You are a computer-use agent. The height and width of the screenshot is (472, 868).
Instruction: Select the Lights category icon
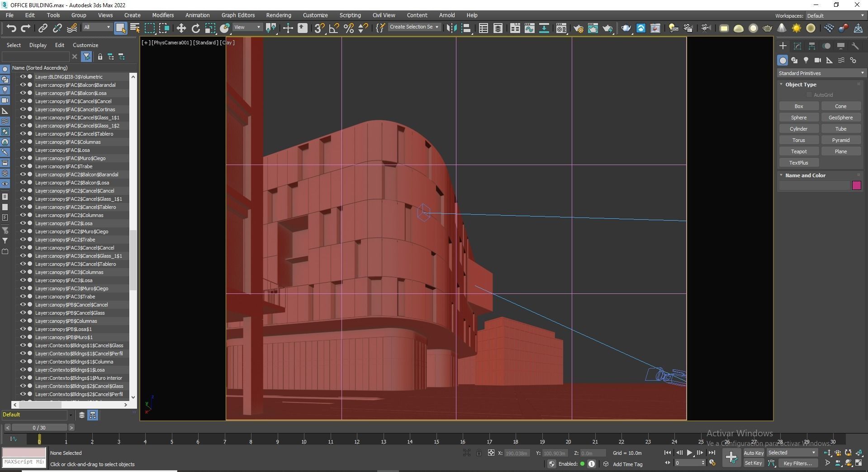[806, 60]
